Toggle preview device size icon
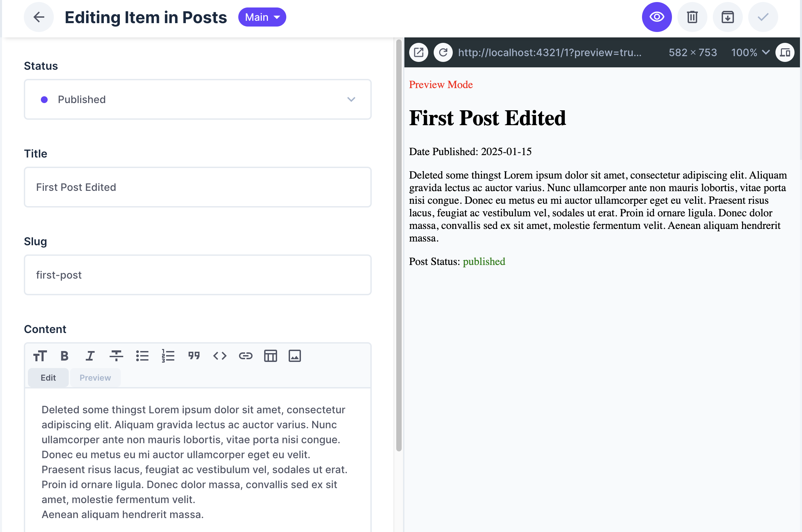 (x=785, y=52)
